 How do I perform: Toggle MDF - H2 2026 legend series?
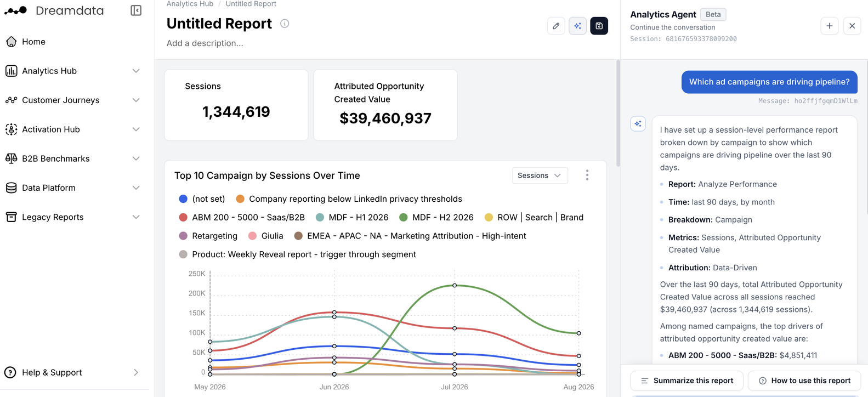tap(436, 218)
